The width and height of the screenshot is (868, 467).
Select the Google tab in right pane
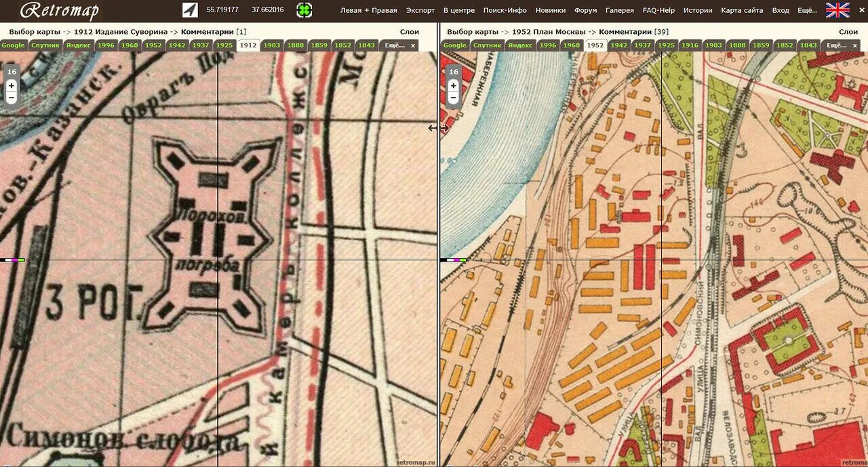coord(455,45)
